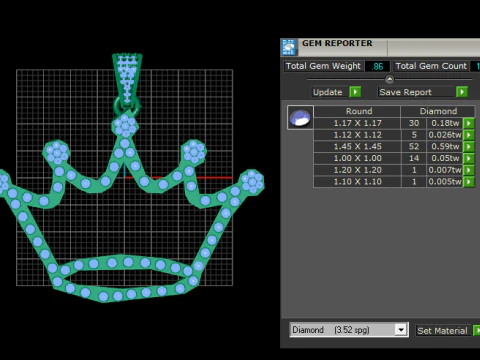Select the 1.12 X 1.12 size cell
The image size is (480, 360).
click(x=357, y=135)
